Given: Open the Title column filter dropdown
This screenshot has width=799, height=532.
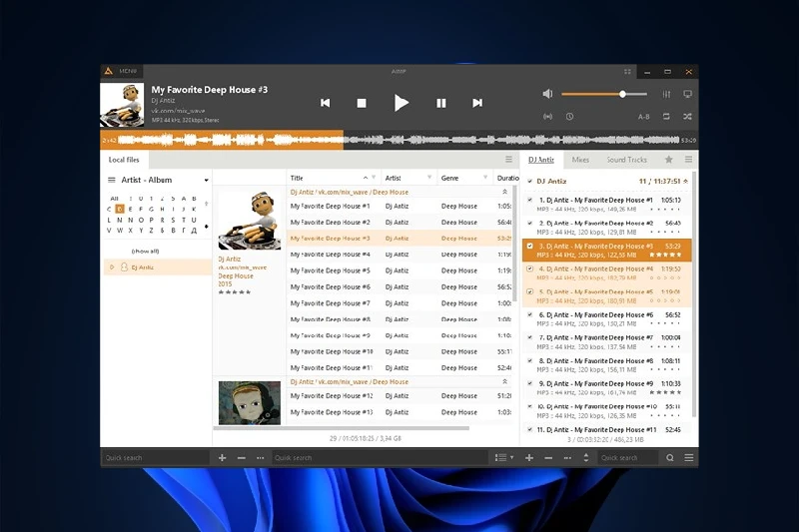Looking at the screenshot, I should tap(374, 177).
